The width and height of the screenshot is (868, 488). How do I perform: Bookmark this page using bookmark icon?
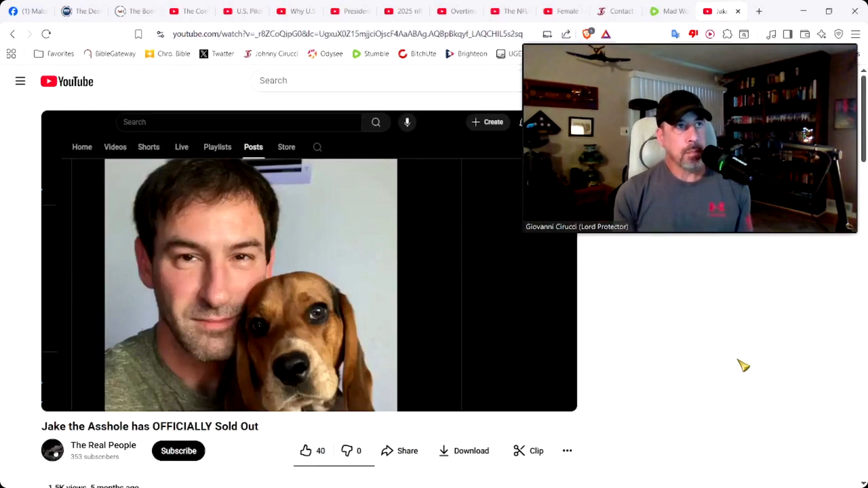click(x=138, y=34)
